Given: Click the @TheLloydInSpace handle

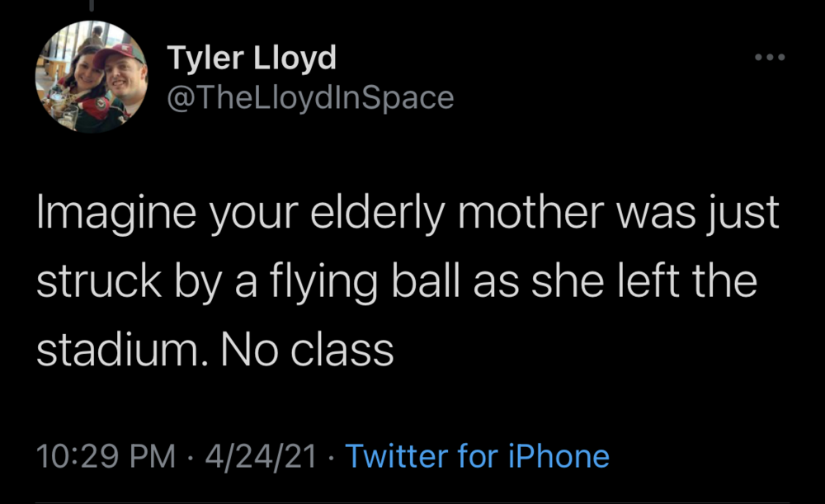Looking at the screenshot, I should [310, 97].
